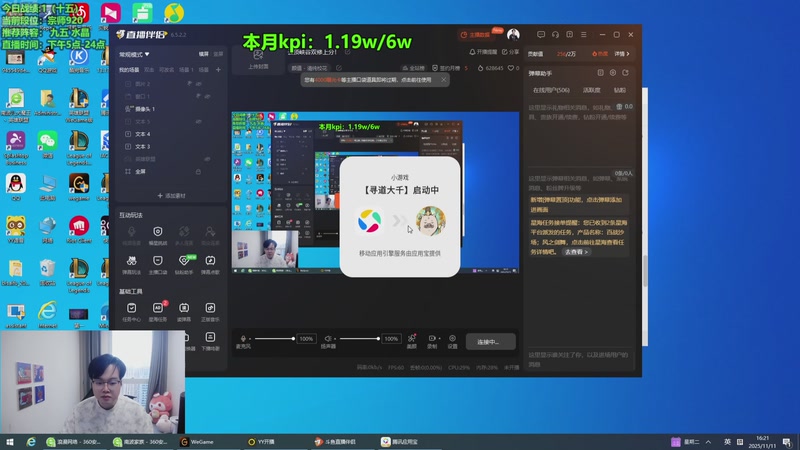Switch to 钻粉 tab
The height and width of the screenshot is (450, 800).
[620, 90]
